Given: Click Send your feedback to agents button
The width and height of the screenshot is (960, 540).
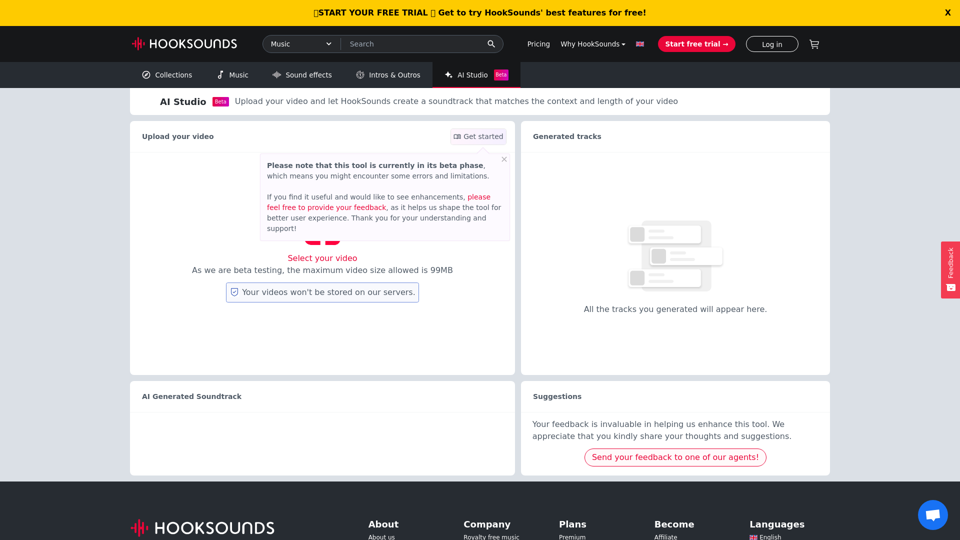Looking at the screenshot, I should pos(675,457).
